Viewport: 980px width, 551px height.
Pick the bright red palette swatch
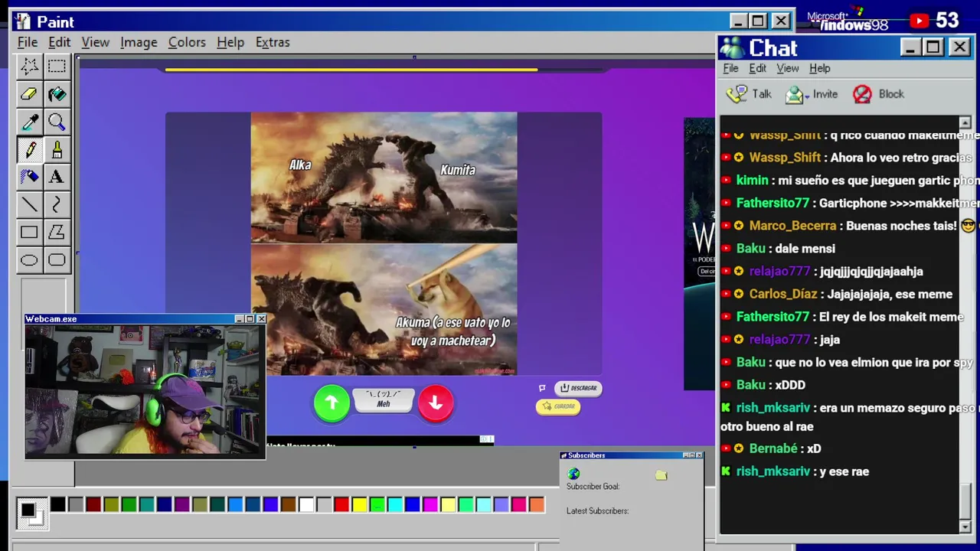[x=341, y=504]
